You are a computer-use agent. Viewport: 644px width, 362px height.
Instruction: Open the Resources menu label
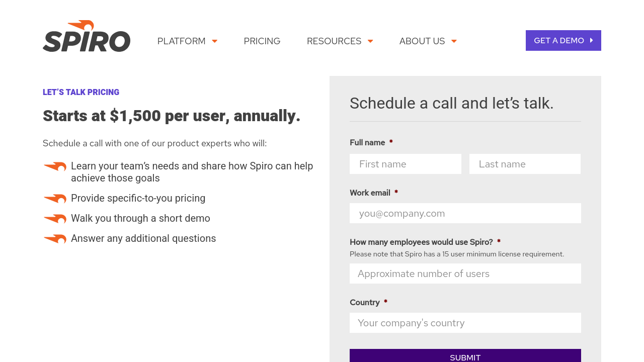point(334,41)
